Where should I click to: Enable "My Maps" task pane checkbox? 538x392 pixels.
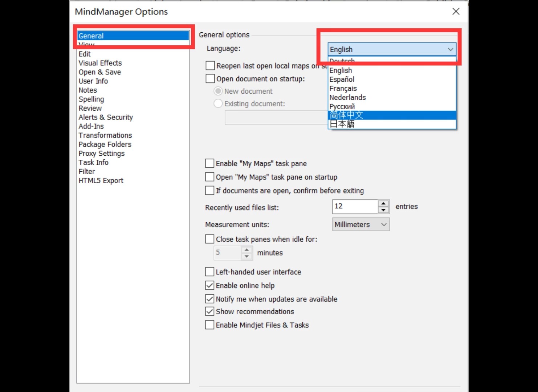(209, 164)
